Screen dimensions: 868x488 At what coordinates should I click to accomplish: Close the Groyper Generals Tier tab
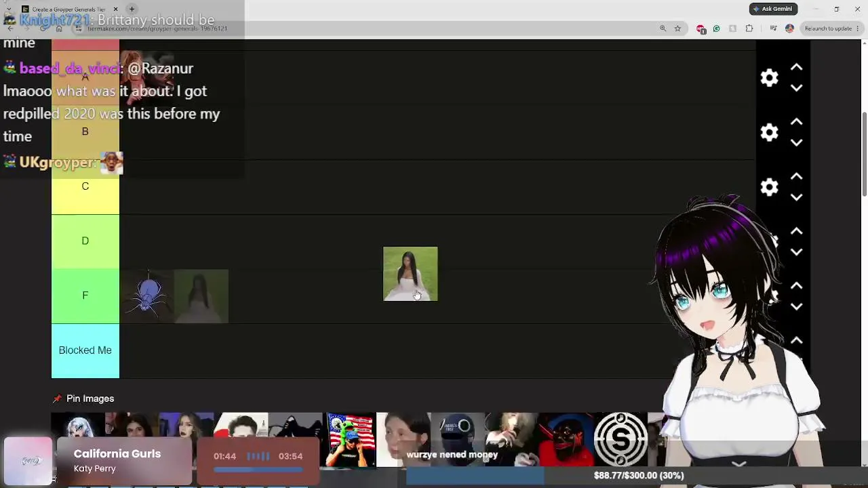115,9
